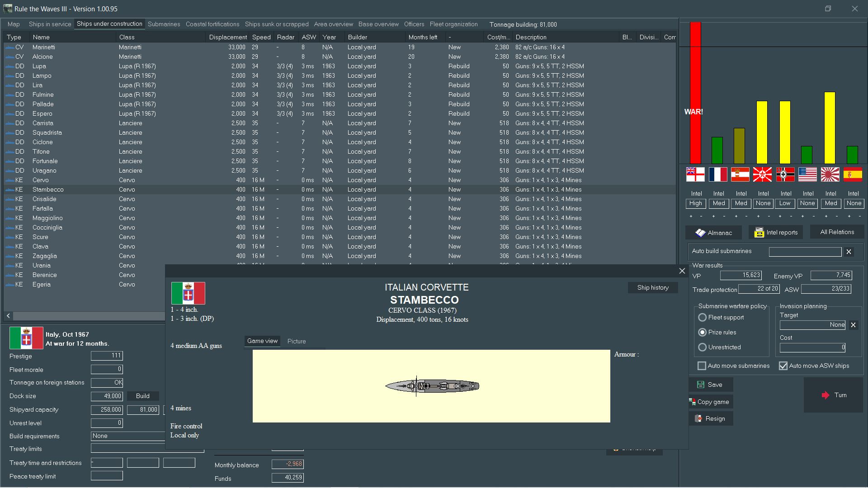The width and height of the screenshot is (868, 488).
Task: Open the invasion Target field
Action: pyautogui.click(x=812, y=325)
